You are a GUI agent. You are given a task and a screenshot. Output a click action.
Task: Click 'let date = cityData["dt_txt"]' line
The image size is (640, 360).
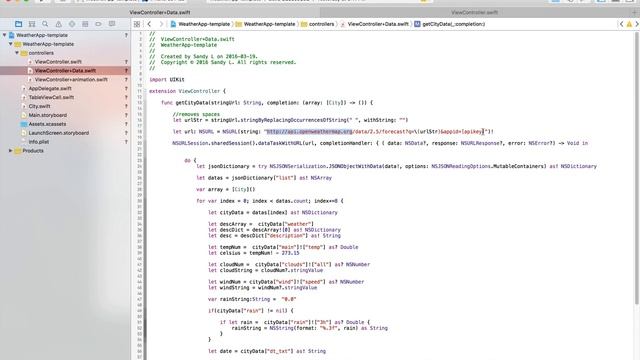coord(267,351)
